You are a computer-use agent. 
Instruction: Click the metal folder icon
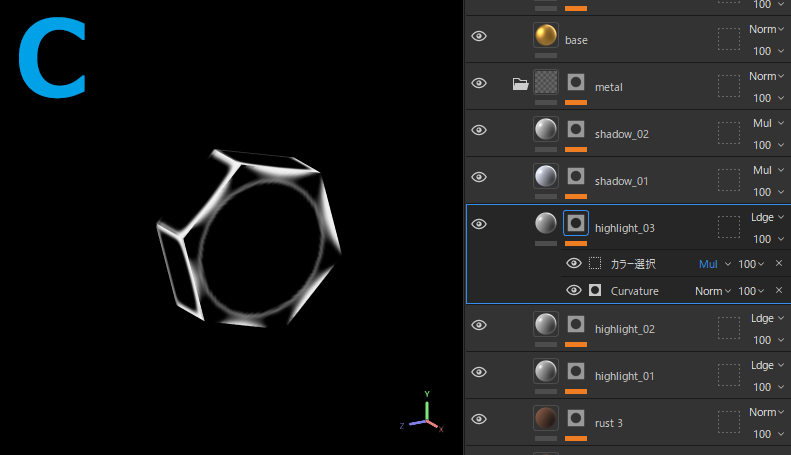coord(520,84)
